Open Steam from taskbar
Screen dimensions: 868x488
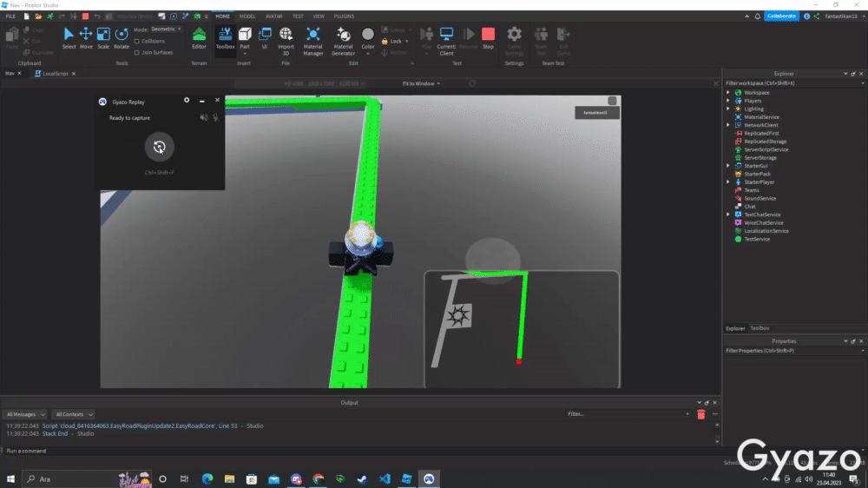click(362, 478)
